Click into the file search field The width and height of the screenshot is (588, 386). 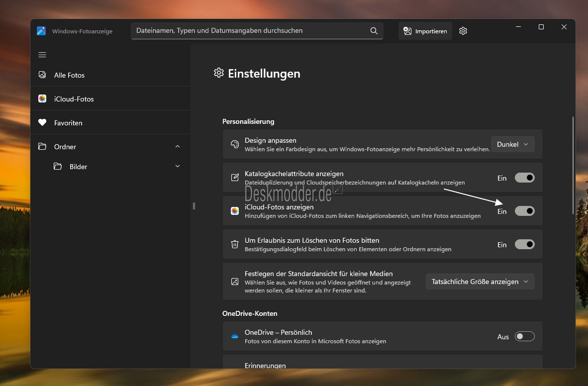tap(249, 31)
